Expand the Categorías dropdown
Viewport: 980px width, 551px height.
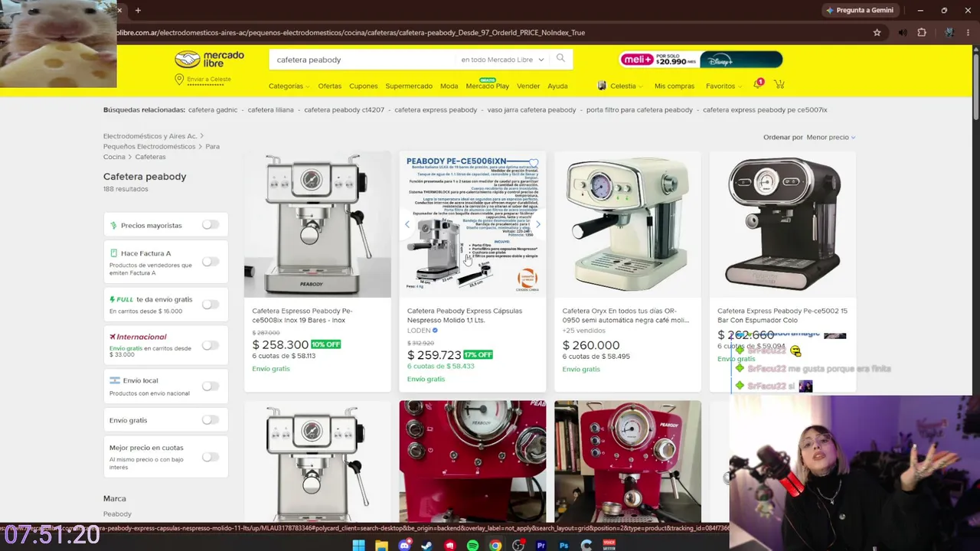tap(289, 86)
